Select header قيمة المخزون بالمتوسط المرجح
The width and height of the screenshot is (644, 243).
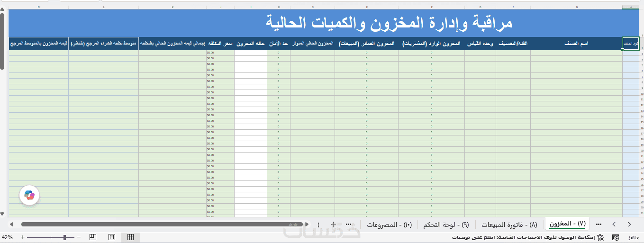tap(38, 43)
